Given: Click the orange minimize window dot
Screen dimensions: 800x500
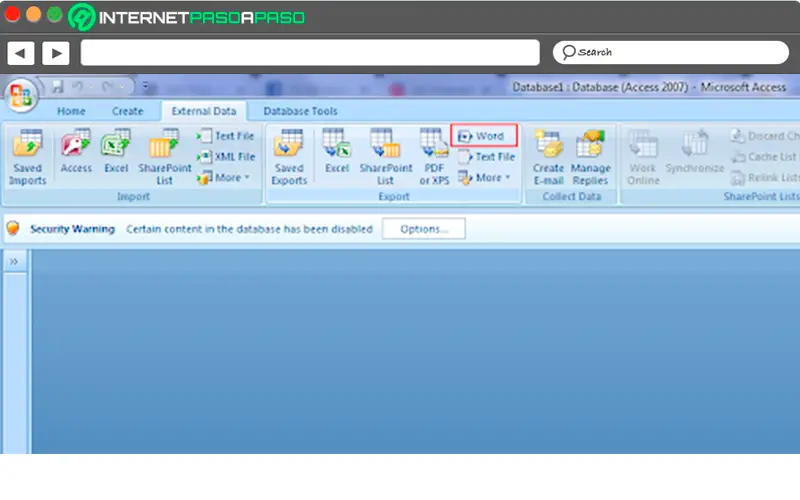Looking at the screenshot, I should click(34, 14).
